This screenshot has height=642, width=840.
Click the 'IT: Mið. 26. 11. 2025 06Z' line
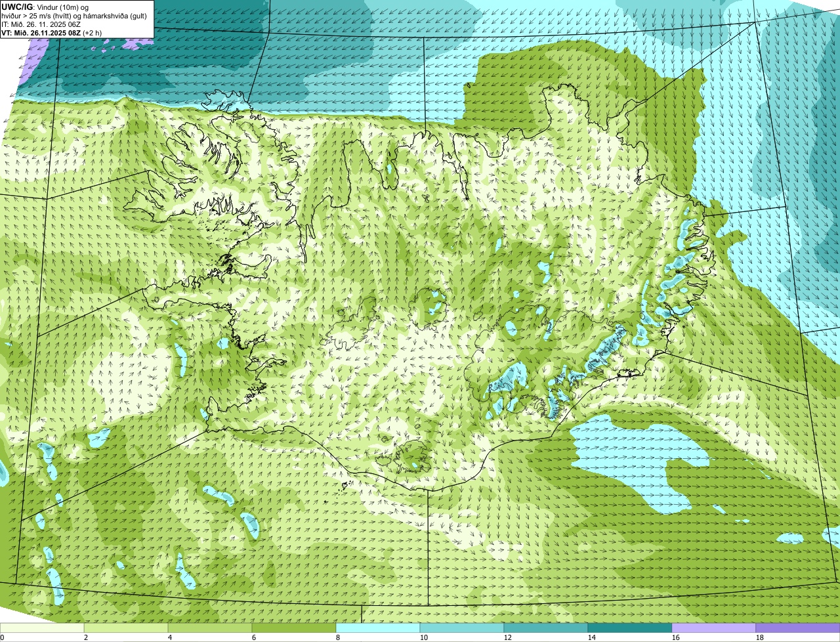(40, 24)
